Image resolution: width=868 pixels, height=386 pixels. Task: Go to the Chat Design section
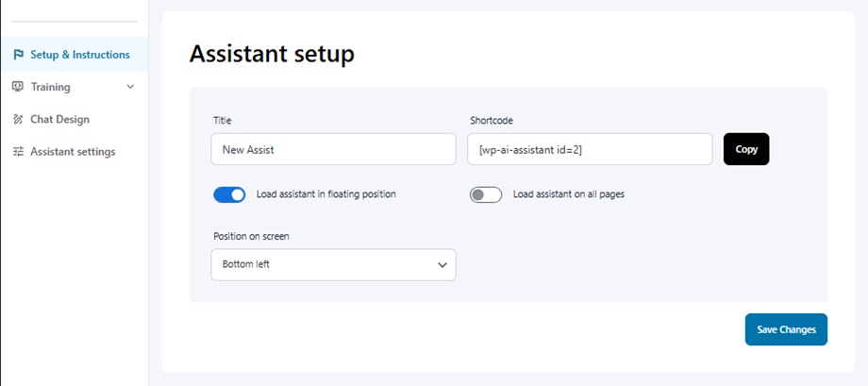click(59, 119)
